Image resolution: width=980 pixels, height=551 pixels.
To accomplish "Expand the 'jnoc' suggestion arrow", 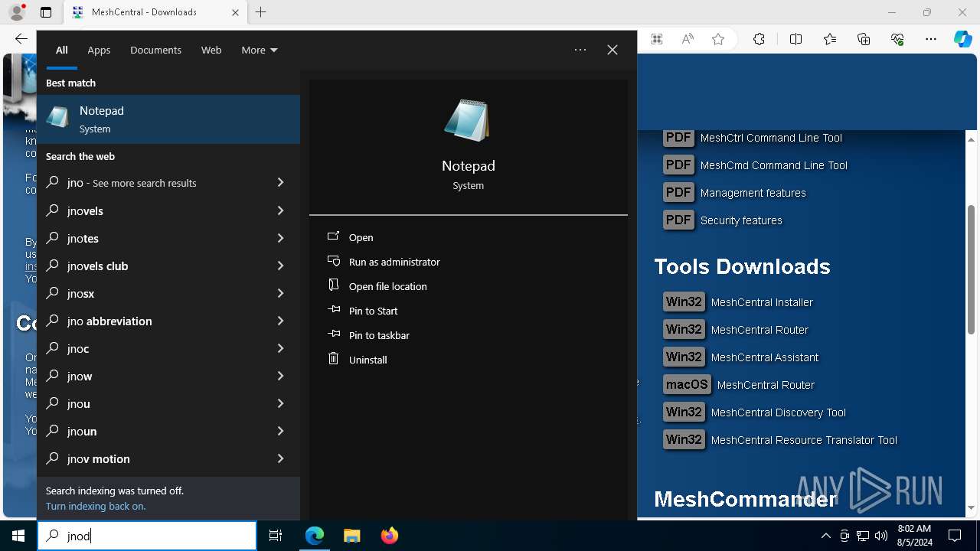I will pyautogui.click(x=280, y=348).
